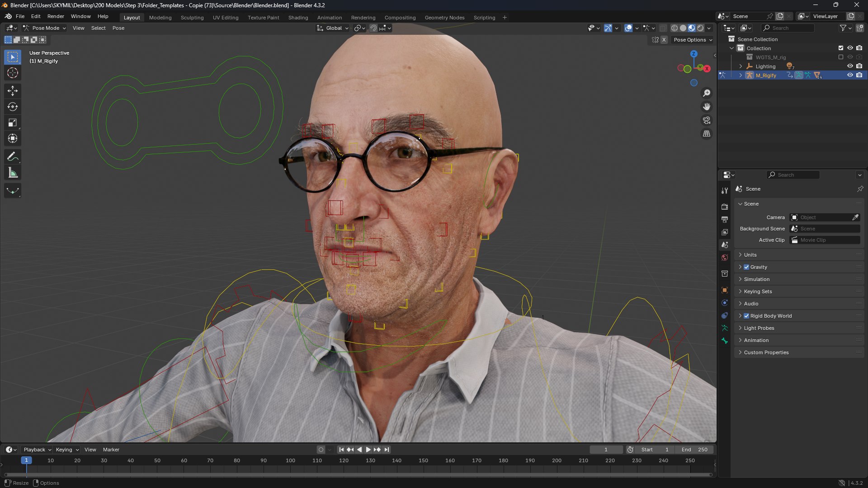This screenshot has height=488, width=868.
Task: Expand the Custom Properties panel
Action: (x=799, y=352)
